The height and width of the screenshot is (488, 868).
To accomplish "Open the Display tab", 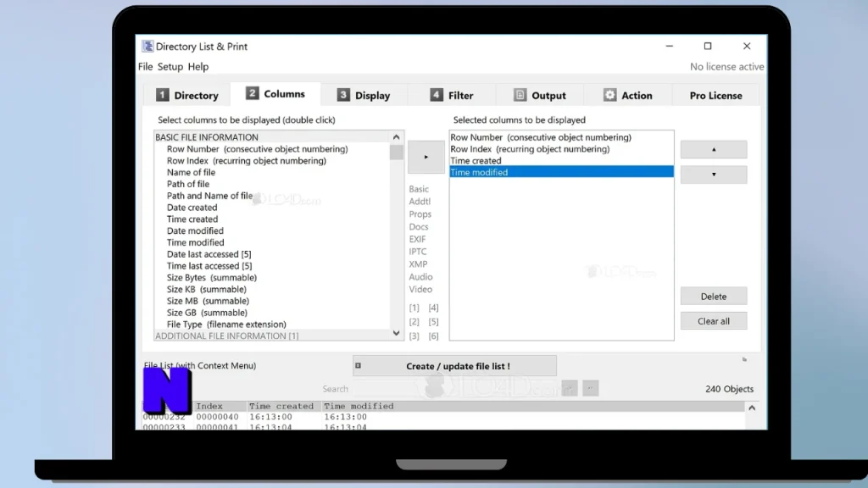I will pos(364,95).
